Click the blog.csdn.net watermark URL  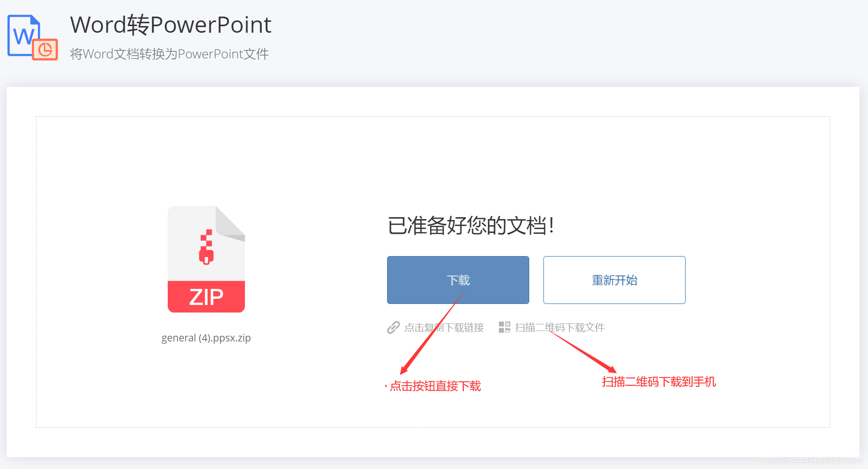(811, 460)
